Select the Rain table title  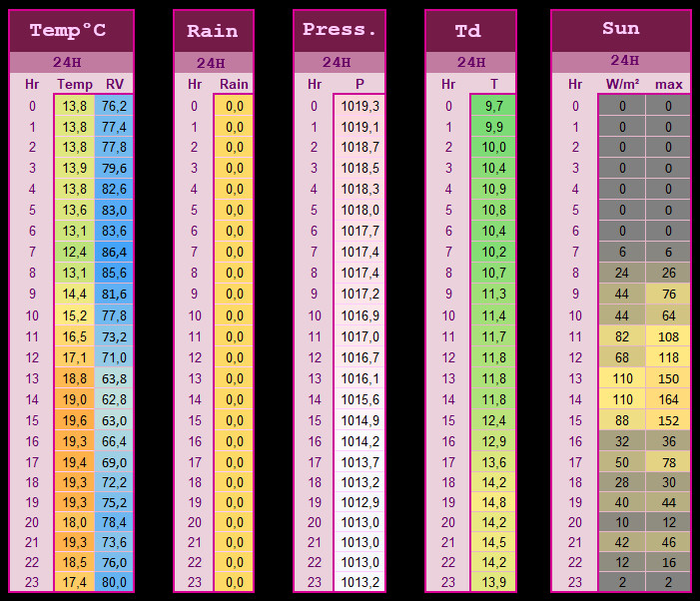(x=213, y=31)
